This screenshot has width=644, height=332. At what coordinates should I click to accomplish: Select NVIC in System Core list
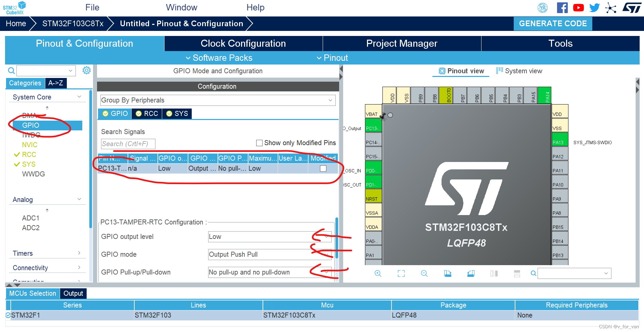(30, 145)
